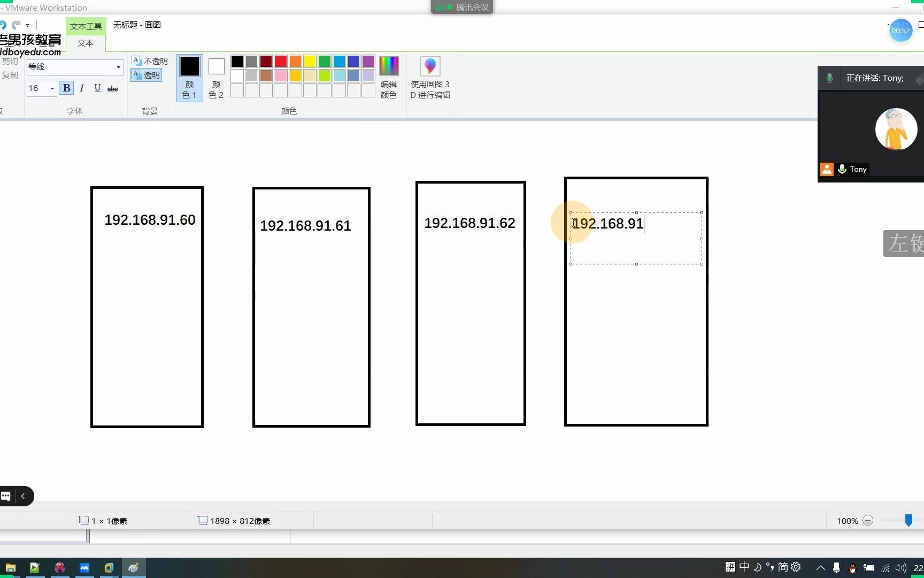Image resolution: width=924 pixels, height=578 pixels.
Task: Open Paint 3D editing (使用画图 3D 进行编辑)
Action: pos(430,78)
